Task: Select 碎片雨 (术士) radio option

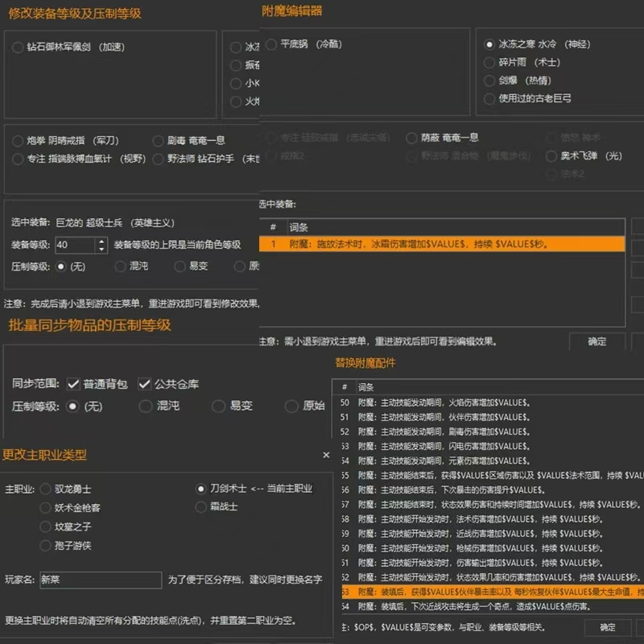Action: pos(489,63)
